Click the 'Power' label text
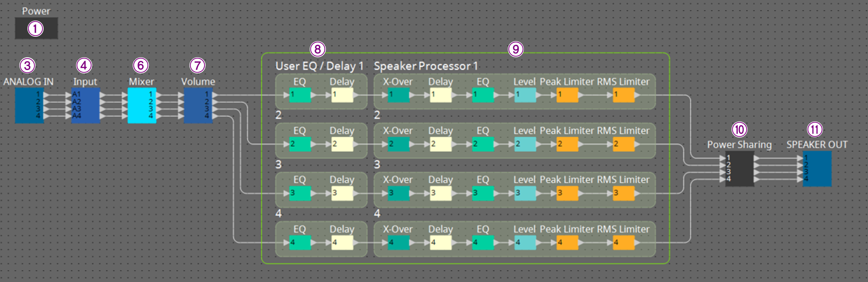This screenshot has height=282, width=868. pos(36,11)
